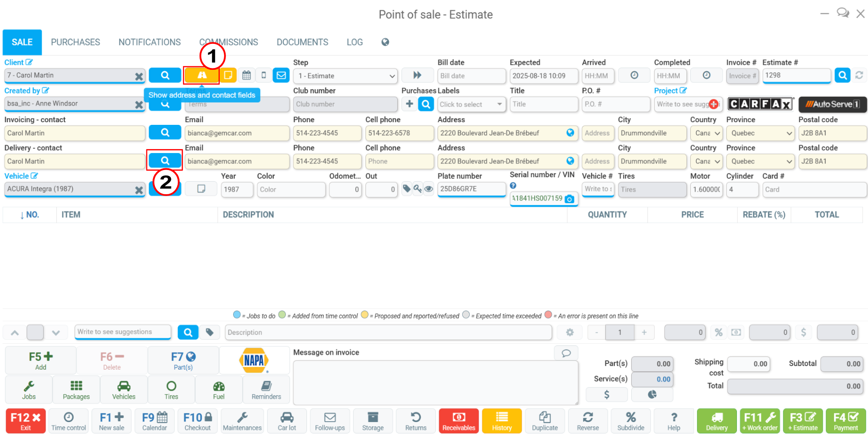Click the red Receivables button
This screenshot has width=868, height=439.
459,421
